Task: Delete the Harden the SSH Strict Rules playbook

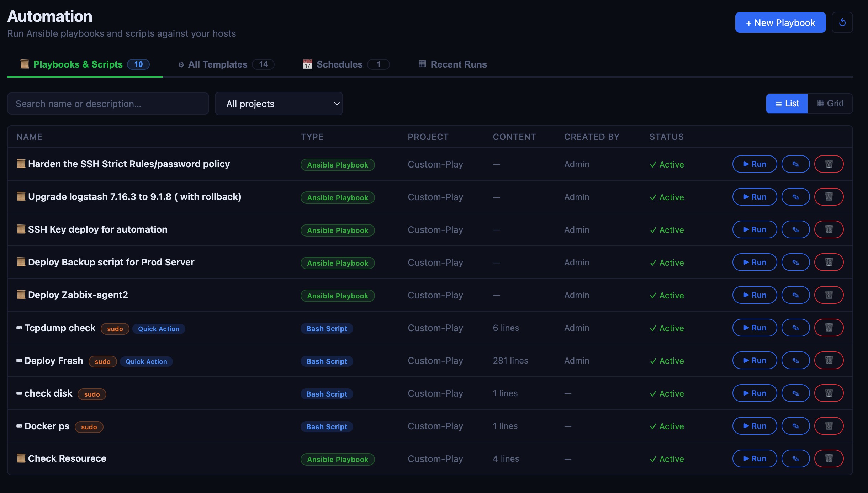Action: tap(829, 164)
